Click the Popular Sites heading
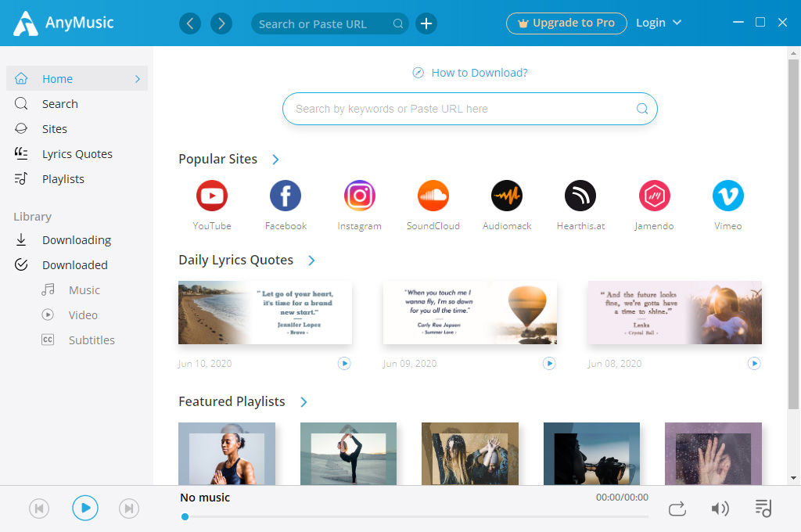The width and height of the screenshot is (801, 532). pyautogui.click(x=217, y=159)
